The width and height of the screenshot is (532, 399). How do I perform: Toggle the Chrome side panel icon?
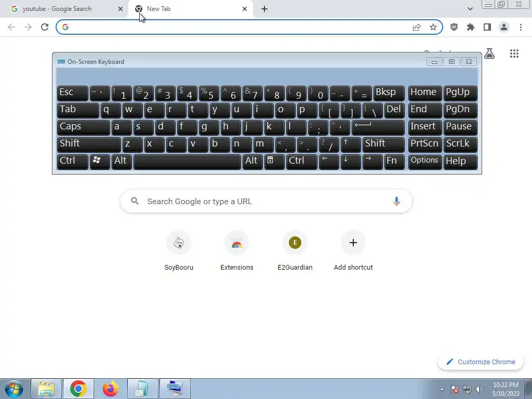tap(487, 27)
